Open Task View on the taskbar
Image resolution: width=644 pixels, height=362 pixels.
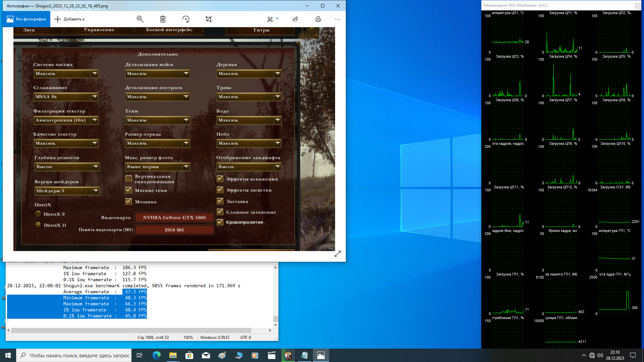[140, 355]
